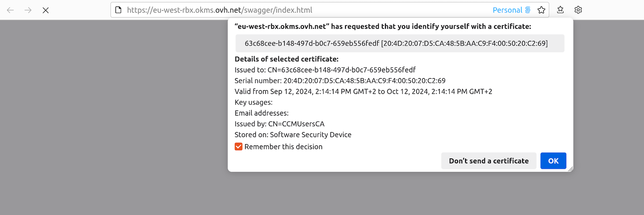Click the Personal container label
This screenshot has width=644, height=215.
(x=507, y=10)
